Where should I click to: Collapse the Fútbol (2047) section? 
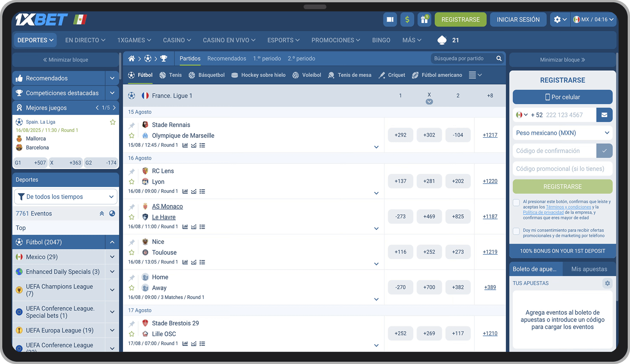(x=112, y=242)
